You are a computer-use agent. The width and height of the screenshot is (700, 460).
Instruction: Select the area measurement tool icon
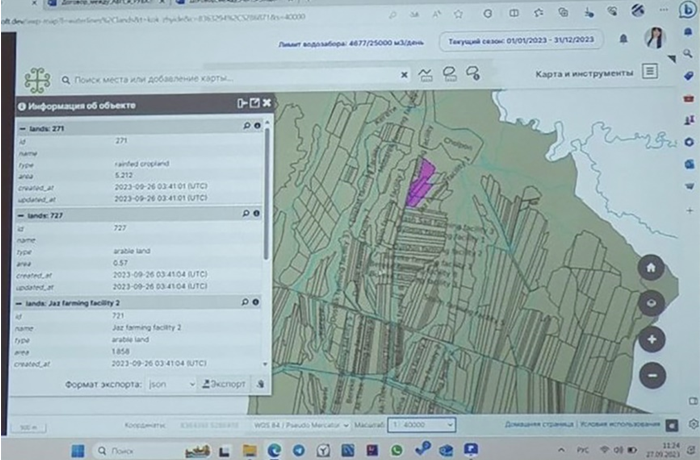point(449,74)
